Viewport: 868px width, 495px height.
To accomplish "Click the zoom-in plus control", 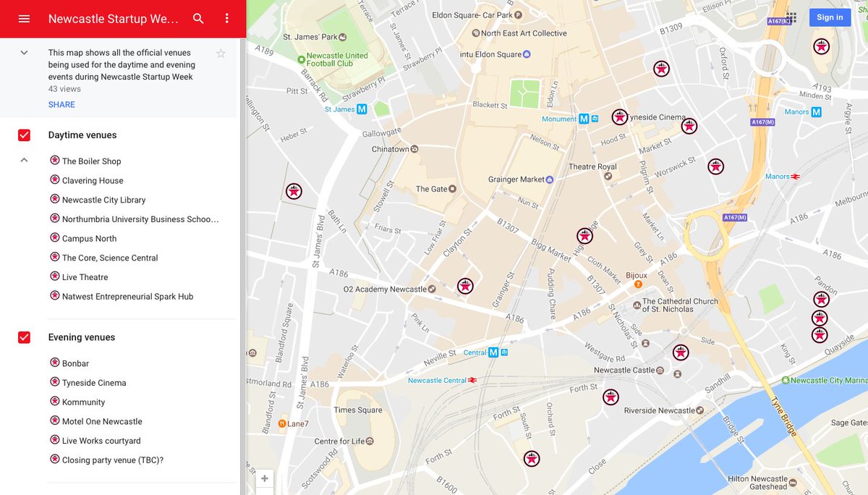I will point(264,478).
